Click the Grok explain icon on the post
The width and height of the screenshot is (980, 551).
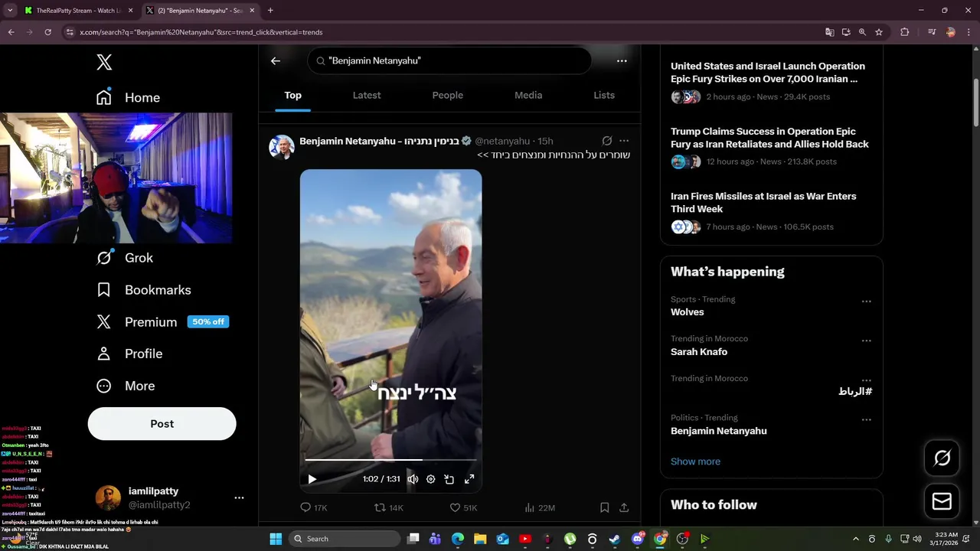coord(607,141)
